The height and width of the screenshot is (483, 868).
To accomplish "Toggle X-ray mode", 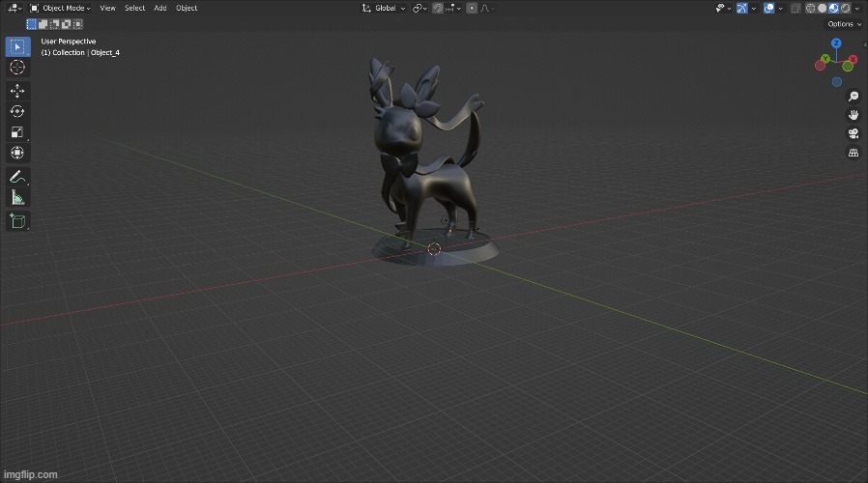I will point(796,8).
